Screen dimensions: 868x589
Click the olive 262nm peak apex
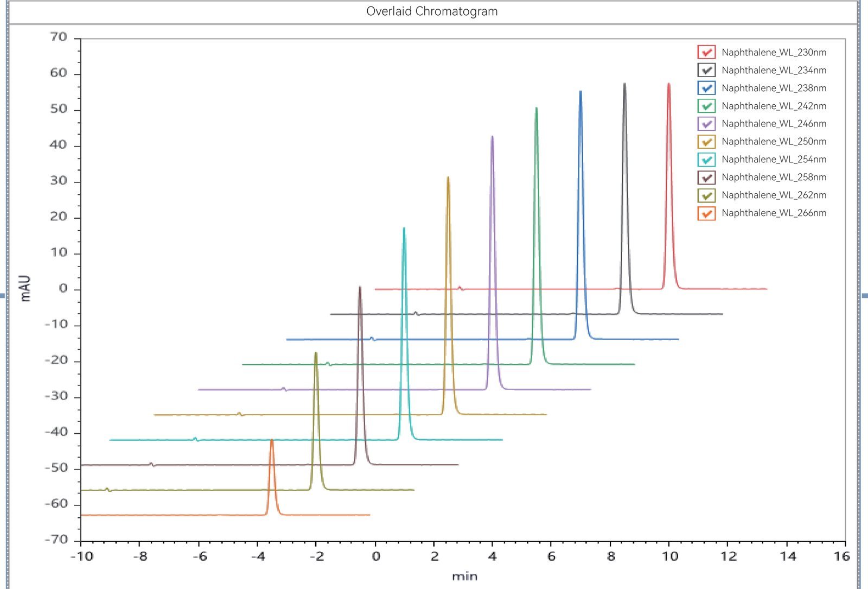point(316,353)
